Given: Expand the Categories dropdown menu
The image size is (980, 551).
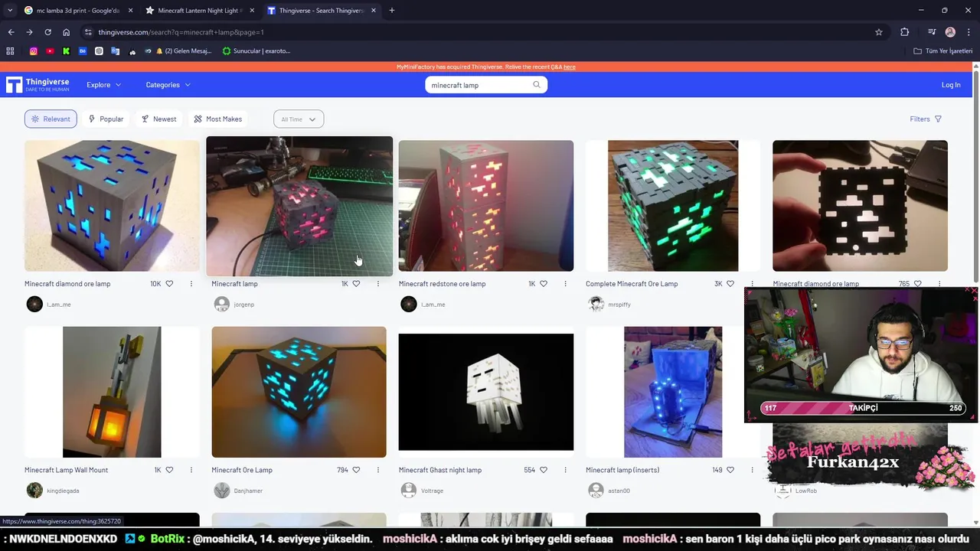Looking at the screenshot, I should click(168, 85).
